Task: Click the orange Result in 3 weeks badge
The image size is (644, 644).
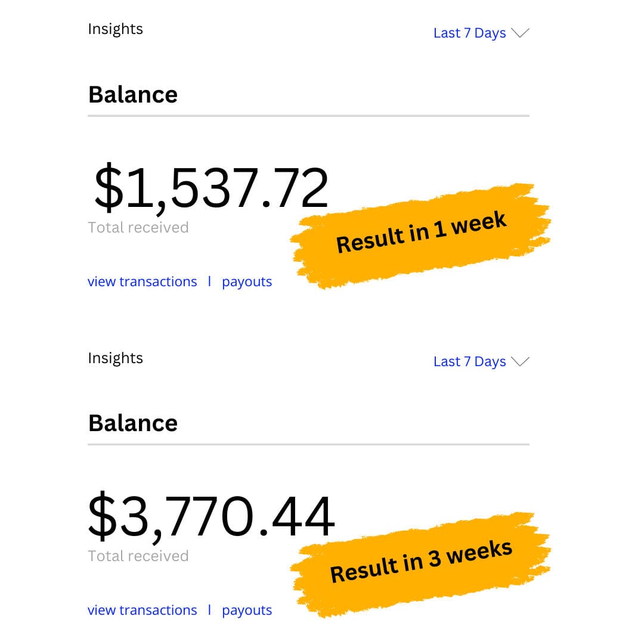Action: (x=421, y=563)
